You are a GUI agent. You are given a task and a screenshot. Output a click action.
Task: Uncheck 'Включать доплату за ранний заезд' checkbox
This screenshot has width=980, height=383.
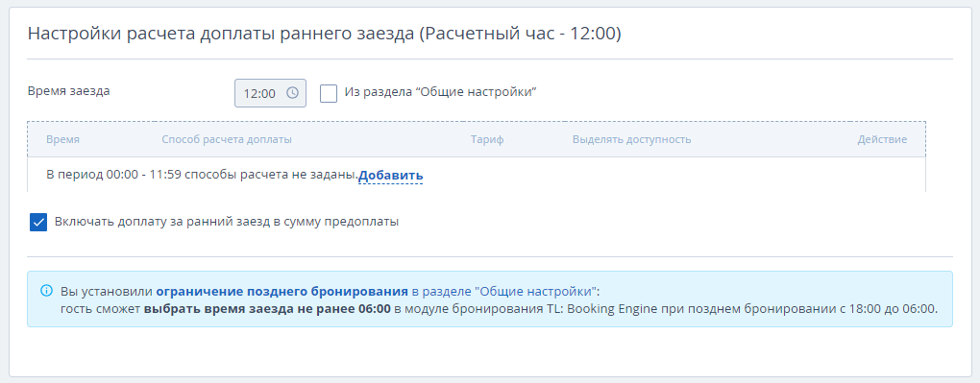(x=38, y=222)
